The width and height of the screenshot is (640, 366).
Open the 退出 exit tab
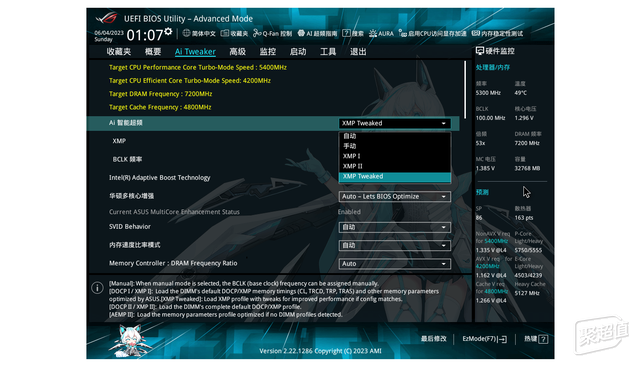358,52
